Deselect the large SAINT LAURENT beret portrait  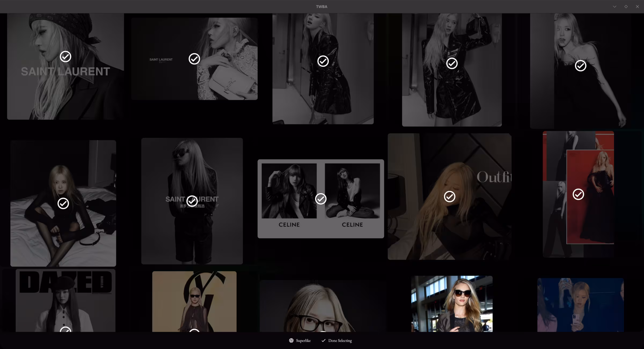(65, 57)
